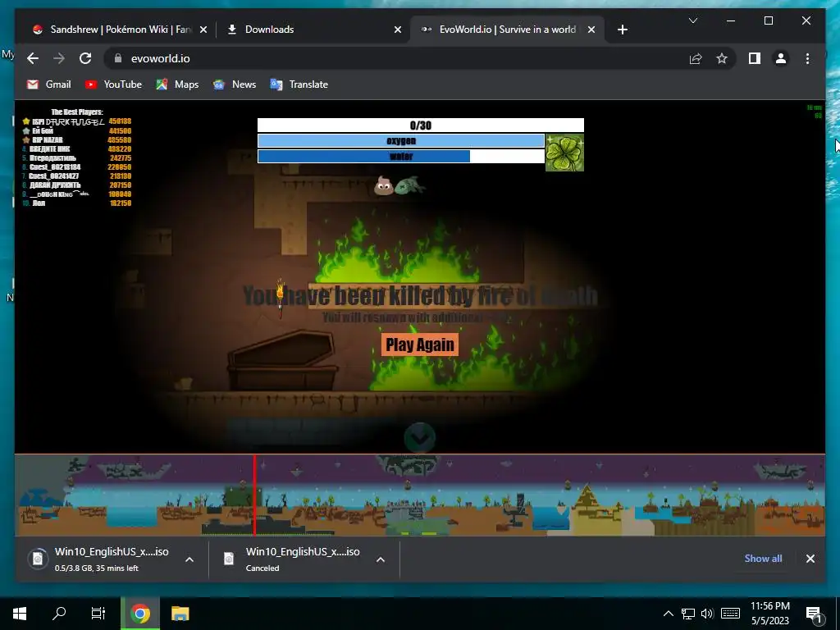Close the Downloads tab
The width and height of the screenshot is (840, 630).
[x=398, y=30]
